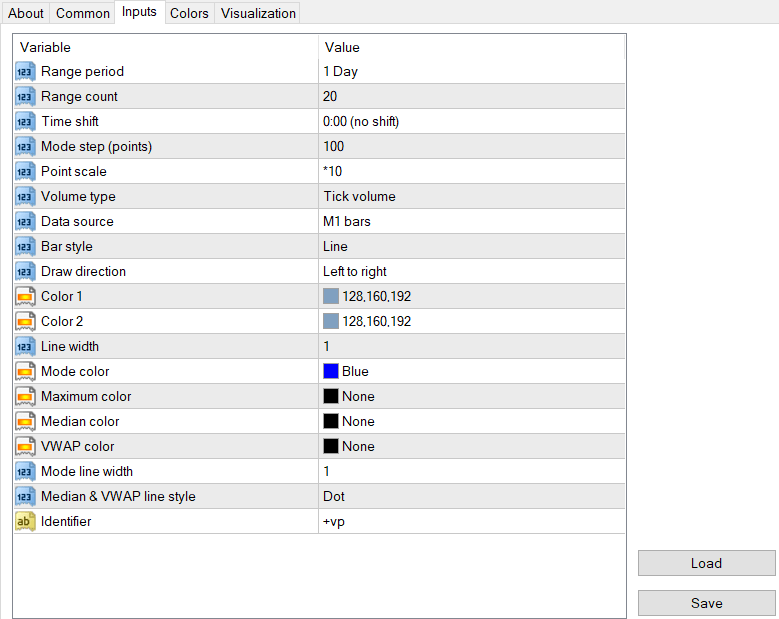Image resolution: width=779 pixels, height=619 pixels.
Task: Click the Identifier string-type icon
Action: tap(25, 522)
